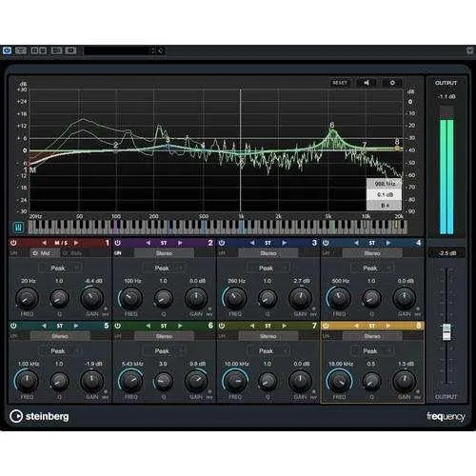This screenshot has height=476, width=476.
Task: Click the A/B compare settings icon in top bar
Action: tap(21, 50)
